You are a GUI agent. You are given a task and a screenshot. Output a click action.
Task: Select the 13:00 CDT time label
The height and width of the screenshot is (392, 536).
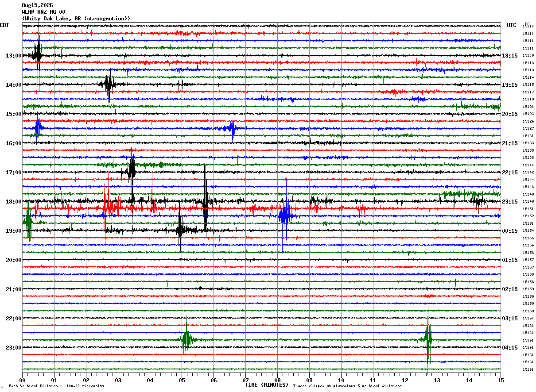[x=13, y=56]
